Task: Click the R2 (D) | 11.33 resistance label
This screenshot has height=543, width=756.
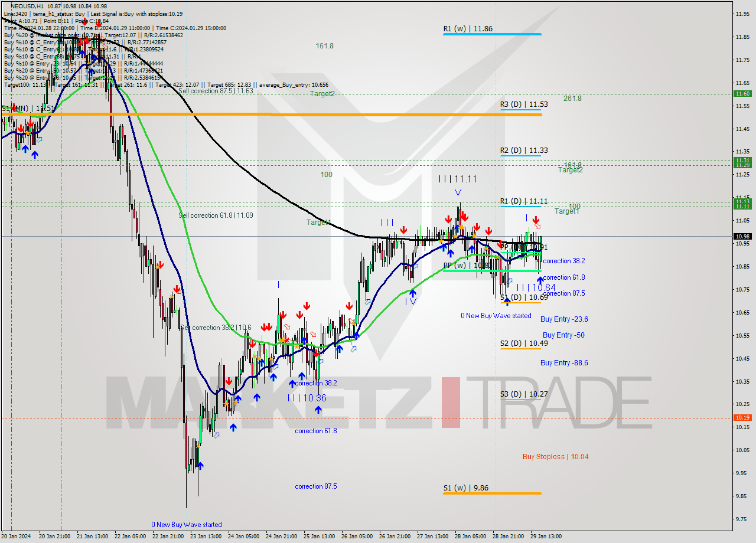Action: click(524, 151)
